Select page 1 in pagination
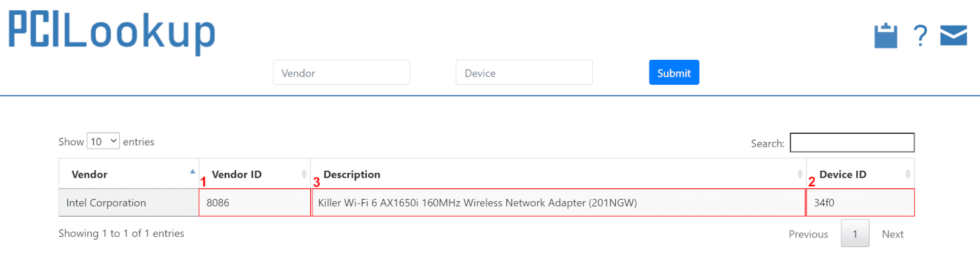Screen dimensions: 980x259 tap(855, 234)
